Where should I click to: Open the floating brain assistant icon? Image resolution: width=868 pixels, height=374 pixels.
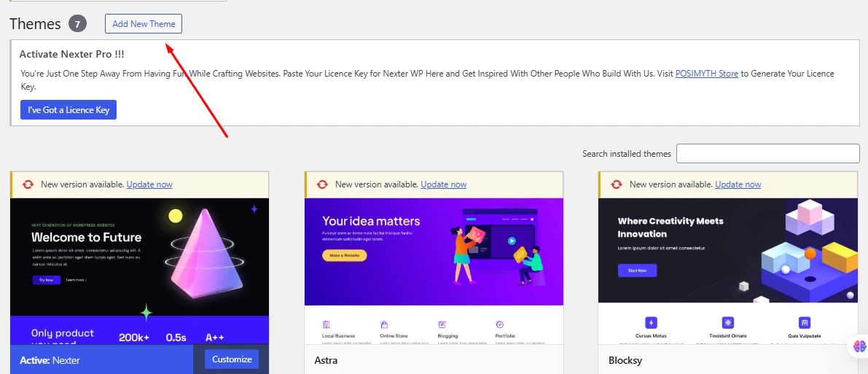click(x=859, y=347)
